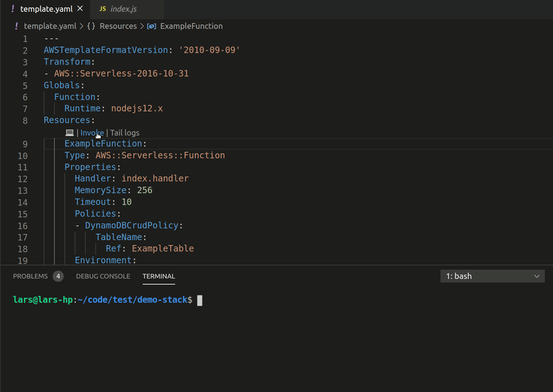Click the chevron arrow of terminal selector
This screenshot has height=392, width=553.
pyautogui.click(x=537, y=277)
